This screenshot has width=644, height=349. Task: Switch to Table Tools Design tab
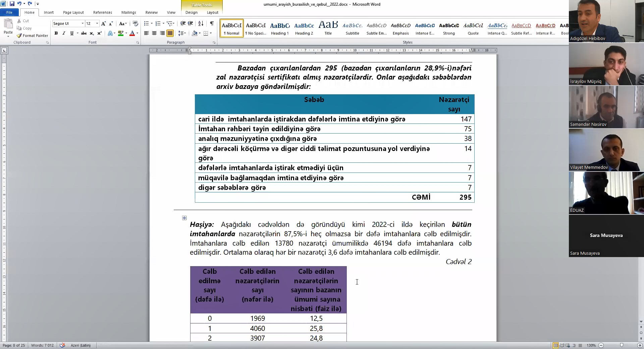click(192, 12)
